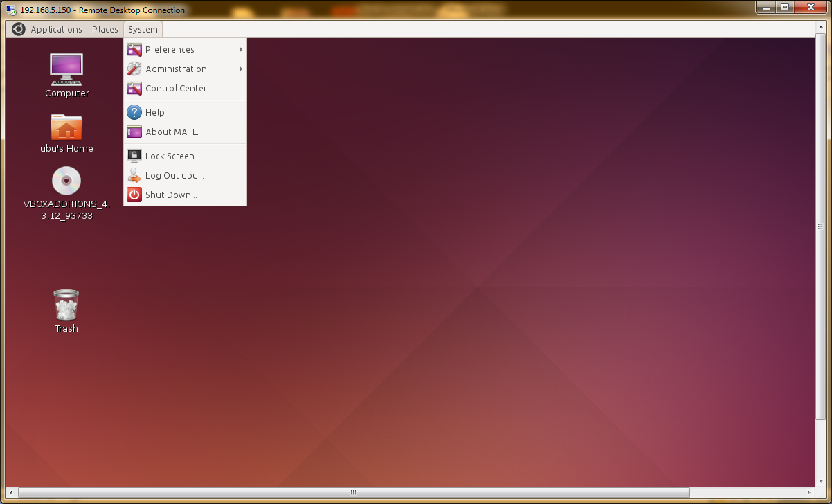832x504 pixels.
Task: Click the horizontal scrollbar left arrow
Action: (x=10, y=493)
